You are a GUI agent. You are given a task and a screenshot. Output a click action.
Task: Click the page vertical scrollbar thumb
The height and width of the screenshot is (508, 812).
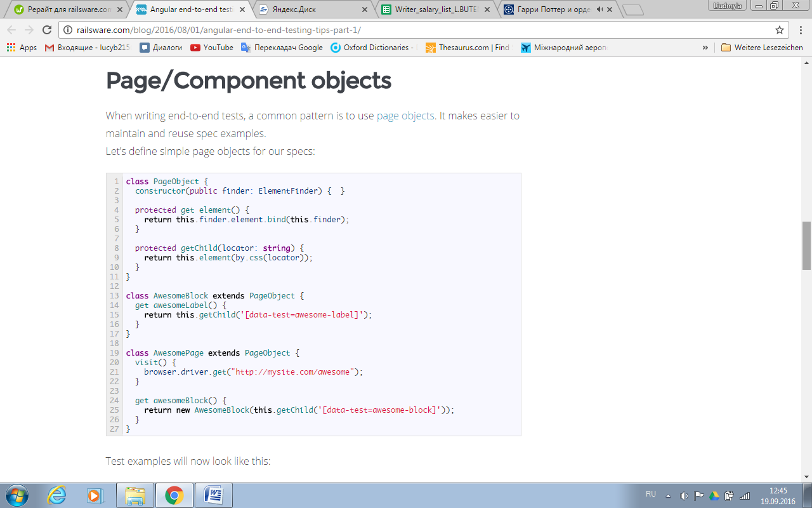[x=806, y=245]
